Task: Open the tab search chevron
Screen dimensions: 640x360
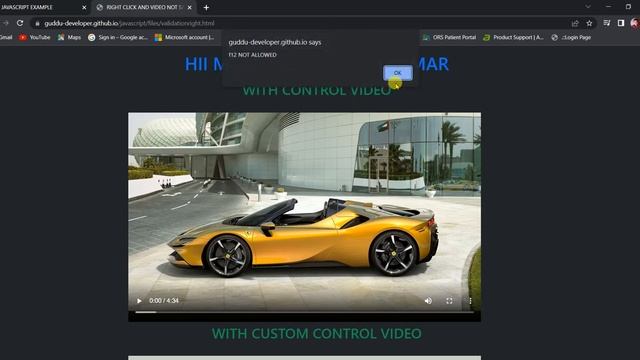Action: pos(588,7)
